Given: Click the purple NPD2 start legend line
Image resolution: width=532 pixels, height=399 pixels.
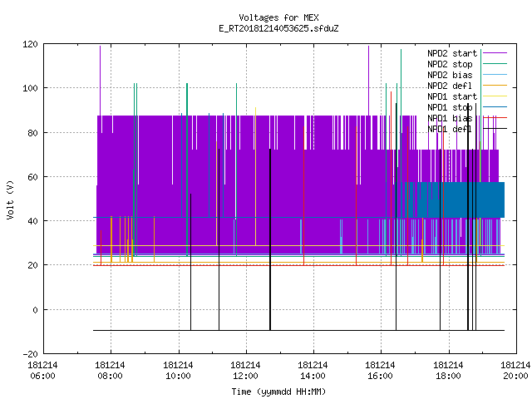Looking at the screenshot, I should [495, 53].
